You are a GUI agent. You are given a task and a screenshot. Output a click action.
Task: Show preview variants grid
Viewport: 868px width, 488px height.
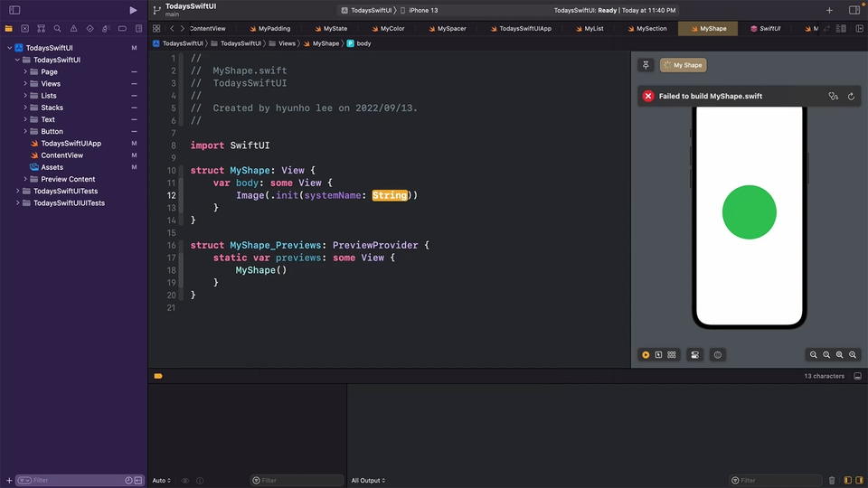(672, 354)
